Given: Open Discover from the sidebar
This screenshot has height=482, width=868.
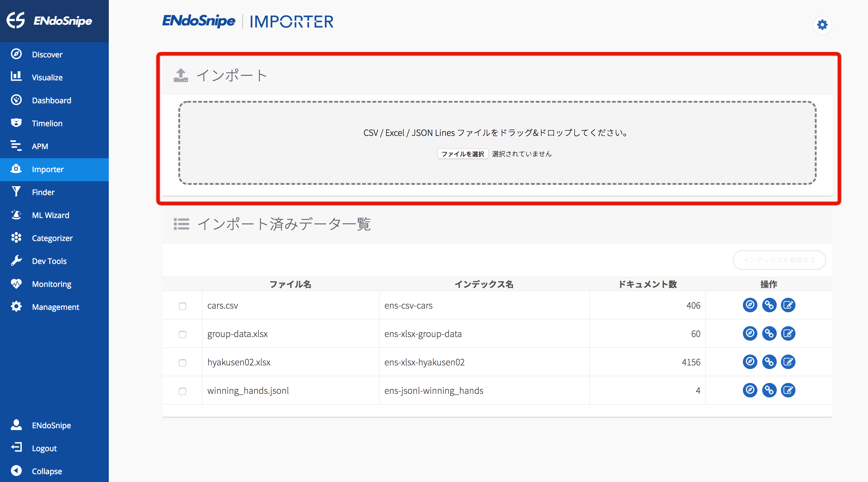Looking at the screenshot, I should point(54,54).
